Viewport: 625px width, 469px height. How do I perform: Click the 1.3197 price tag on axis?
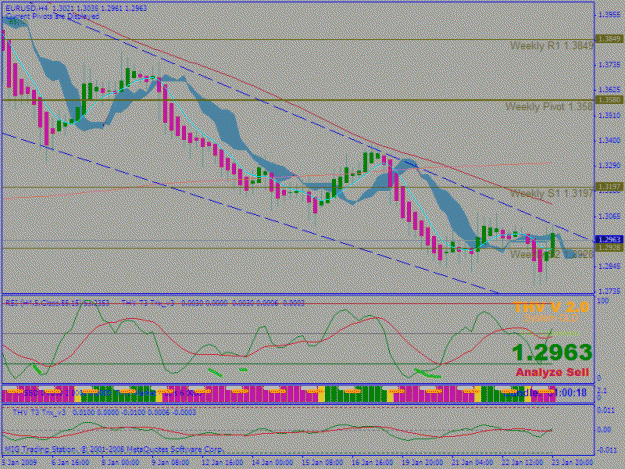pos(609,186)
